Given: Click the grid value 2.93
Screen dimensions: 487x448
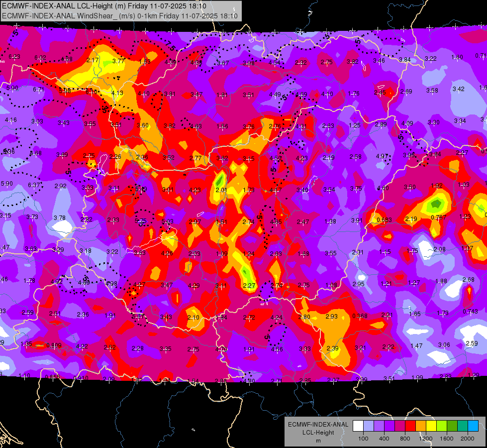Looking at the screenshot, I should (331, 316).
